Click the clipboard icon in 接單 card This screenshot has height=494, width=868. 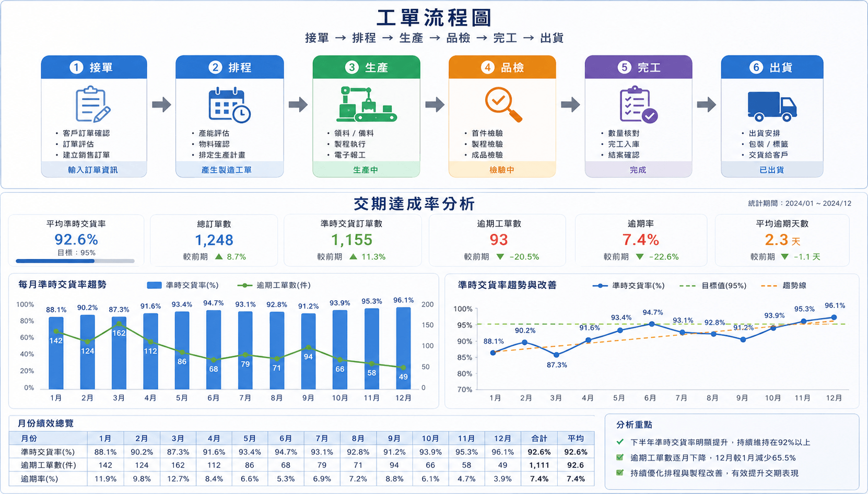coord(93,105)
